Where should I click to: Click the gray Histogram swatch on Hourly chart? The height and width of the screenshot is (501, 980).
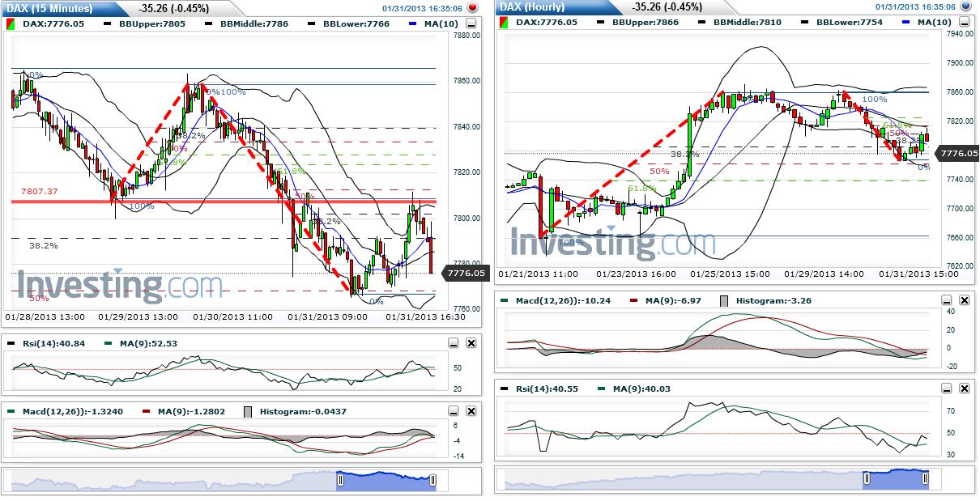coord(725,300)
